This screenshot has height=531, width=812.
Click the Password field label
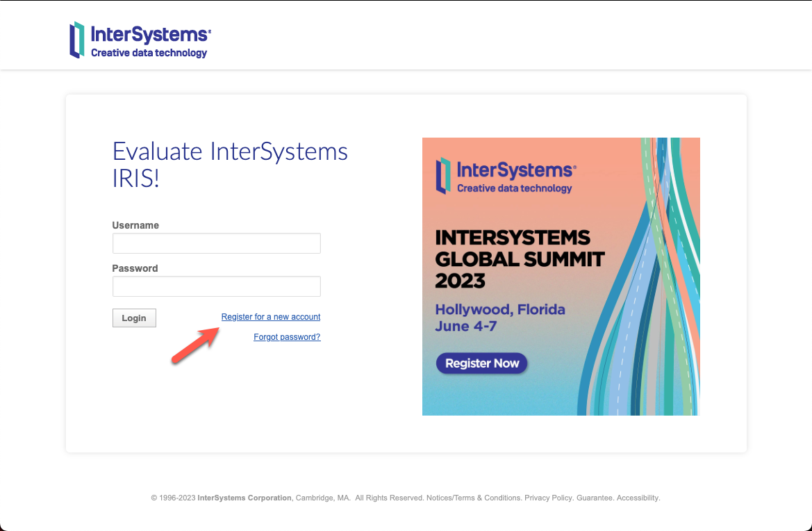click(135, 268)
